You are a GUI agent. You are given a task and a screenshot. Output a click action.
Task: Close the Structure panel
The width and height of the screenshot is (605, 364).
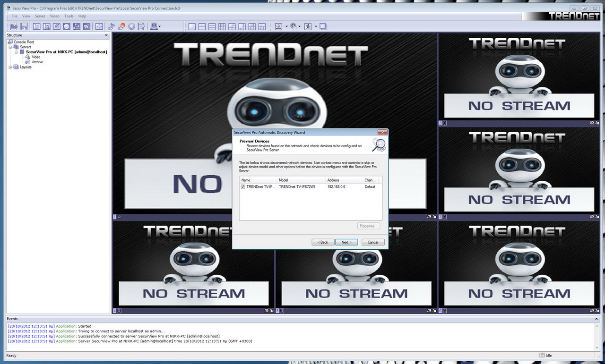click(106, 35)
